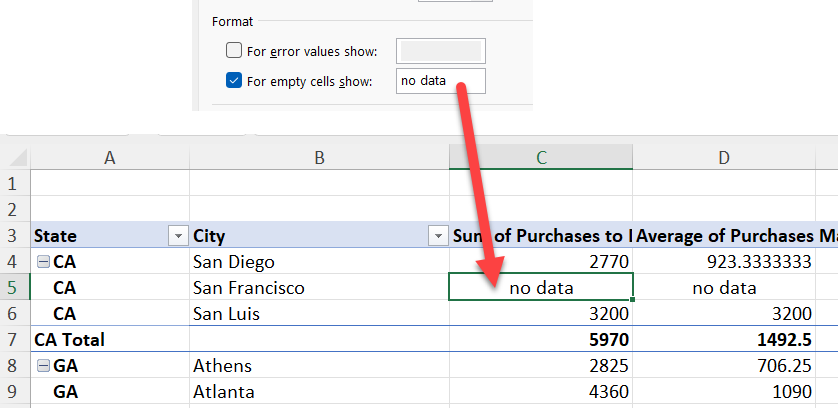The width and height of the screenshot is (838, 408).
Task: Click the CA cell in San Francisco row
Action: tap(110, 287)
